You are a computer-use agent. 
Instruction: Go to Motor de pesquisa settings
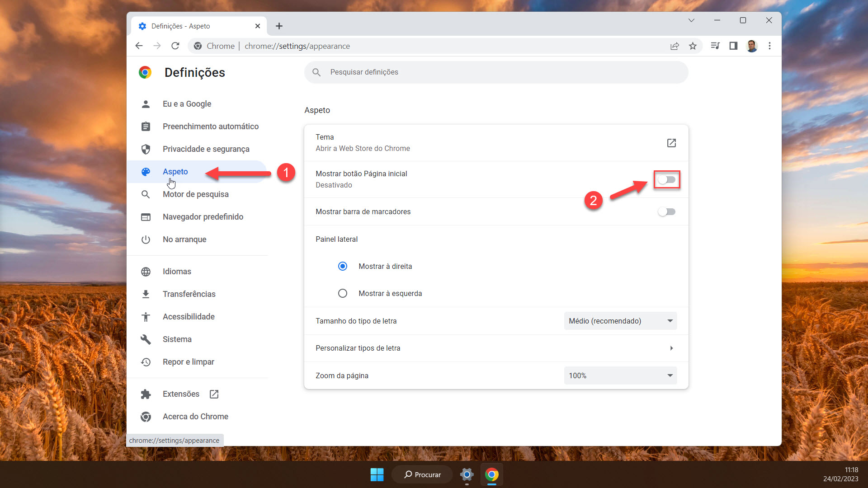[x=195, y=194]
